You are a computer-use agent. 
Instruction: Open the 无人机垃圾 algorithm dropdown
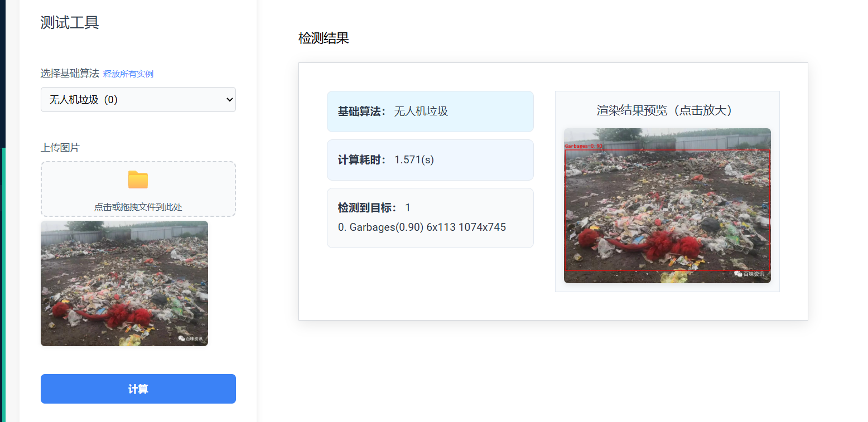pyautogui.click(x=138, y=99)
